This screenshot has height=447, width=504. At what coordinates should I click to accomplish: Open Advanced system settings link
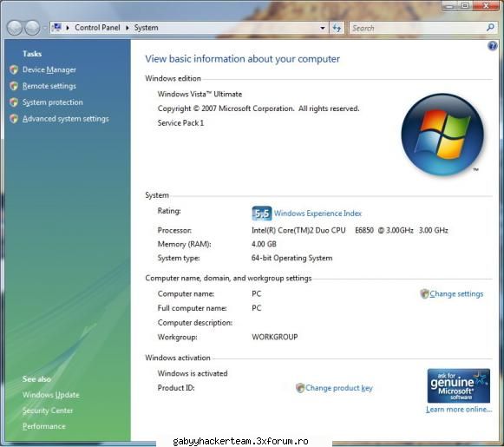(x=66, y=119)
